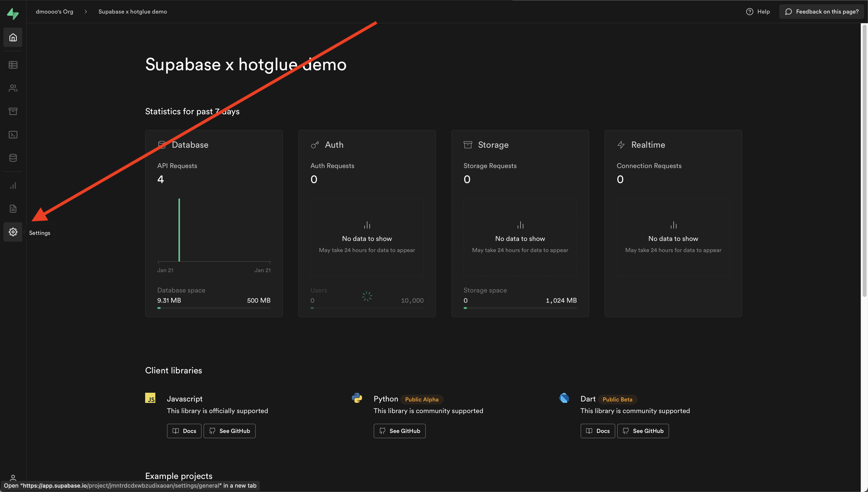Screen dimensions: 868x492
Task: Click the Public Beta badge
Action: (617, 400)
